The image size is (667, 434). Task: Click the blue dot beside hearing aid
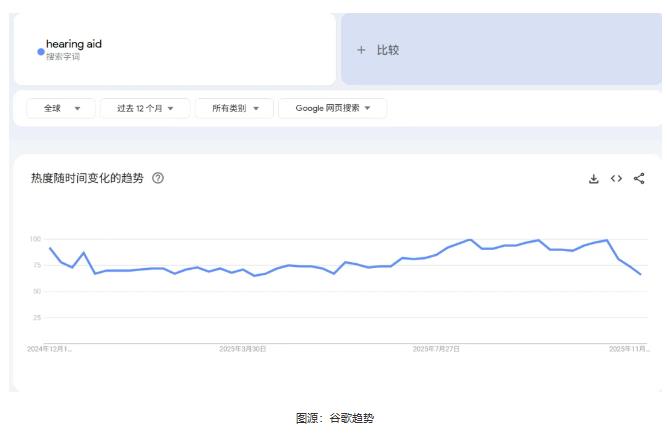(x=40, y=51)
